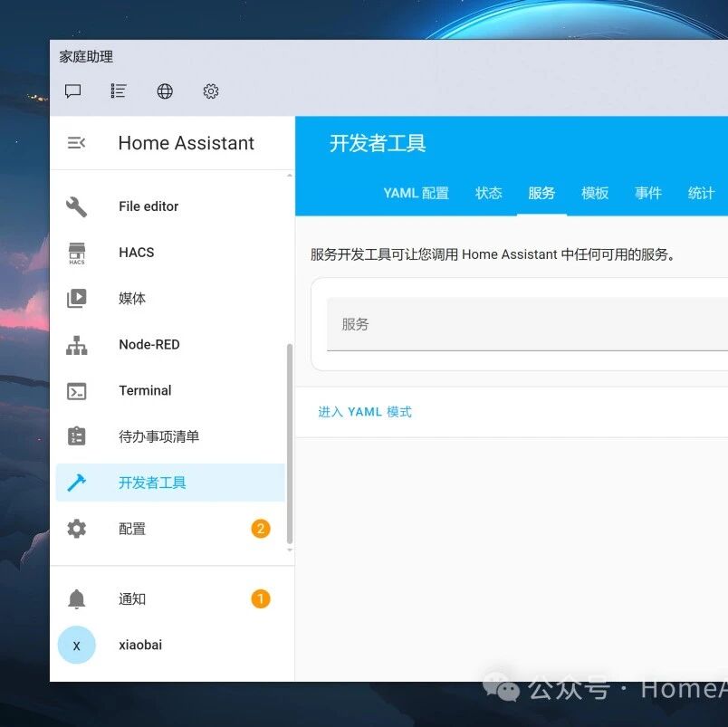Click the File editor wrench icon
The image size is (728, 727).
click(x=77, y=206)
